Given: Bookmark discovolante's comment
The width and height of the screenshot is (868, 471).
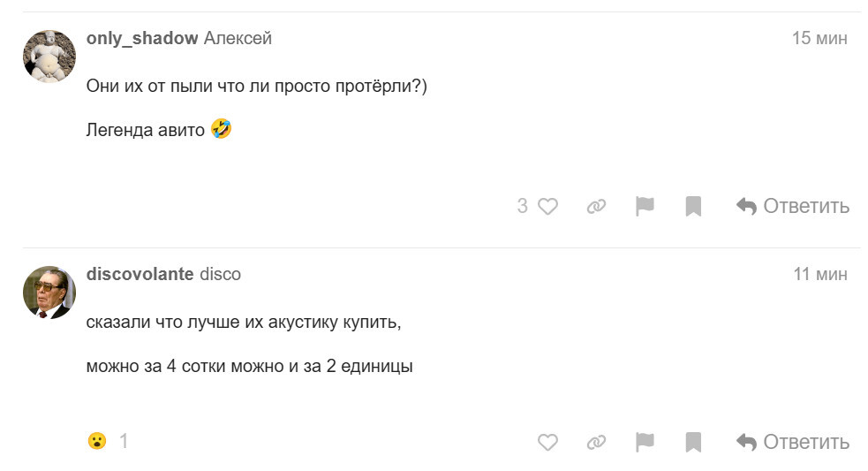Looking at the screenshot, I should pos(693,442).
